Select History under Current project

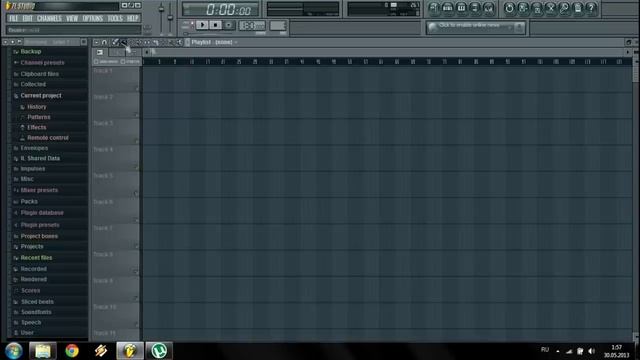coord(36,107)
